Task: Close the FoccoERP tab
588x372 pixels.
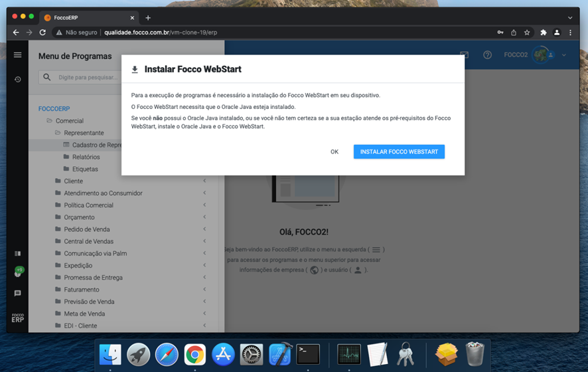Action: coord(132,18)
